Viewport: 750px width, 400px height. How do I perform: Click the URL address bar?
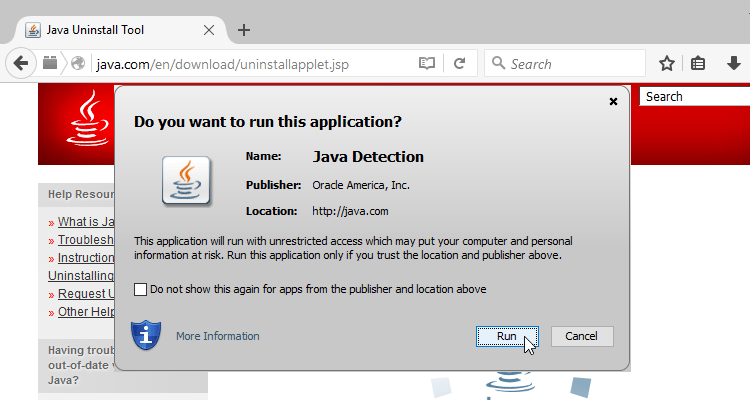coord(254,64)
